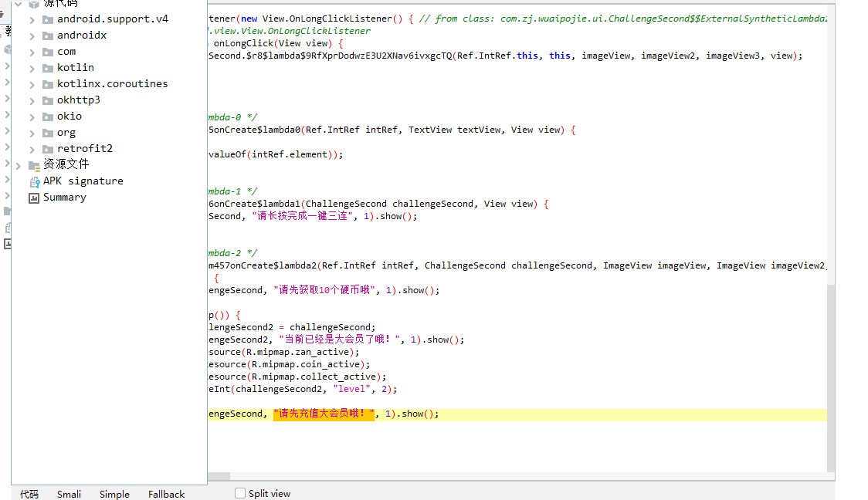Expand the 资源文件 resources node
The height and width of the screenshot is (500, 868).
(19, 165)
